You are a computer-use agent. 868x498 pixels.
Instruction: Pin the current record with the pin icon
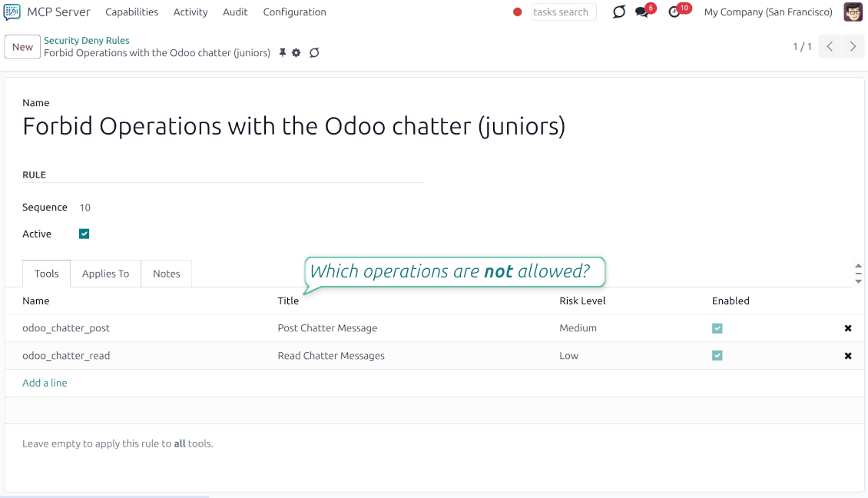click(x=283, y=52)
